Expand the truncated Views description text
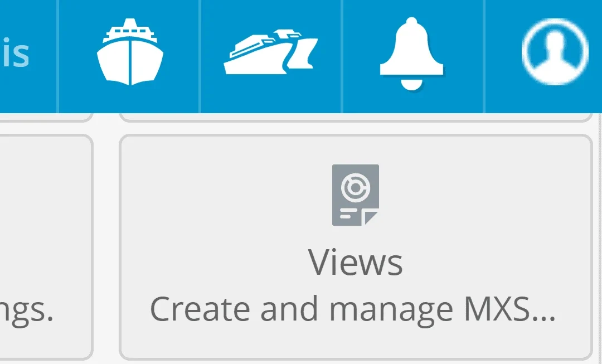The width and height of the screenshot is (602, 364). [x=356, y=307]
